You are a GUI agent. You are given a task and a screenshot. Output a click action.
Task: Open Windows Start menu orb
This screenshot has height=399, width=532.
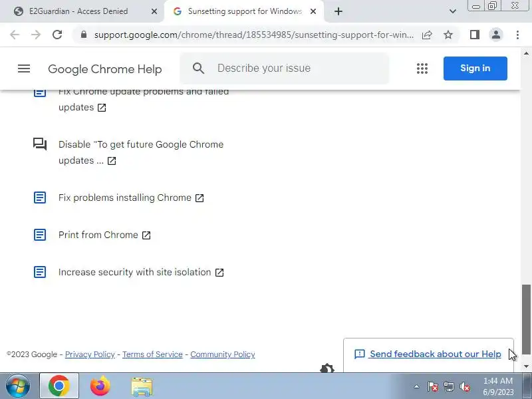tap(18, 386)
